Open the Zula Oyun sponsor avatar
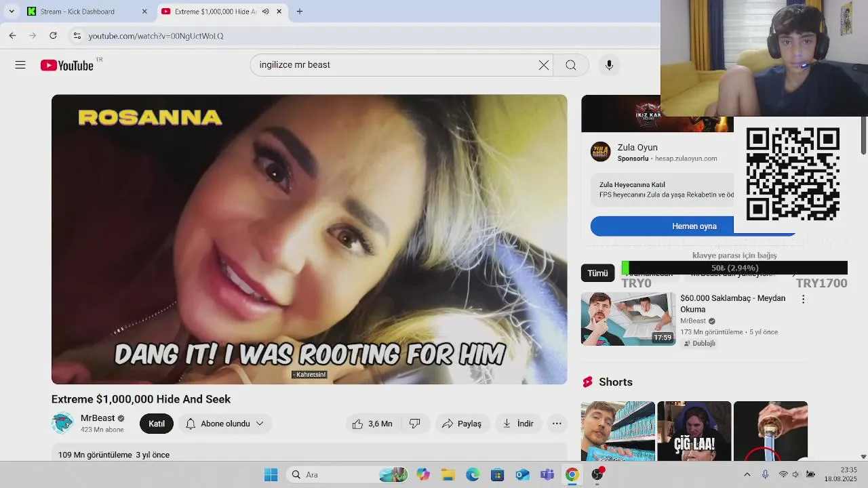The width and height of the screenshot is (868, 488). click(600, 152)
